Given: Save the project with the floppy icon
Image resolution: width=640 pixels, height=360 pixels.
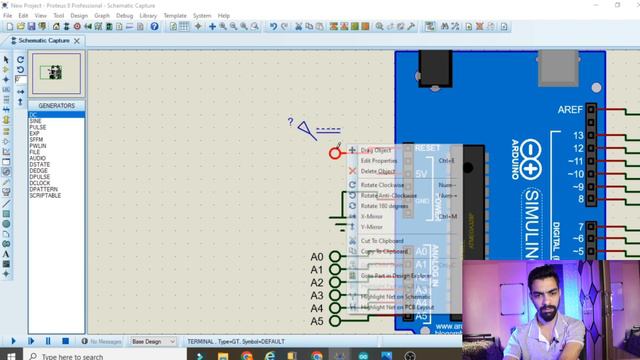Looking at the screenshot, I should pyautogui.click(x=31, y=27).
